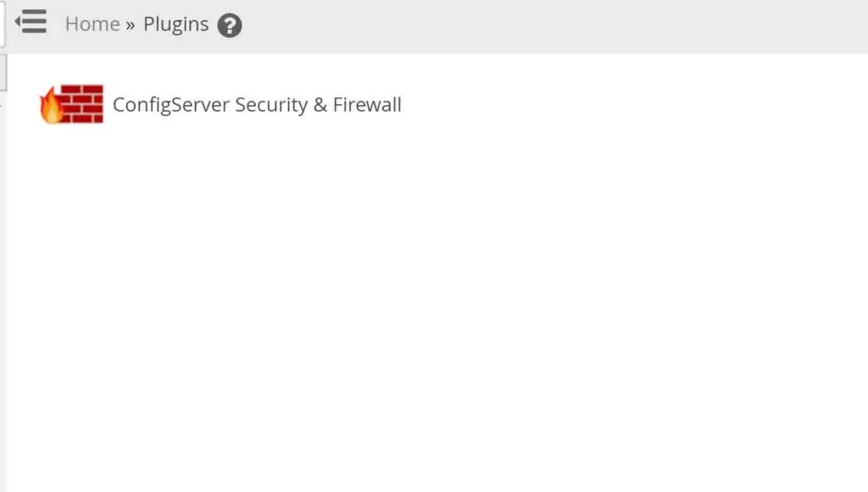
Task: Open the Plugins breadcrumb item
Action: click(x=176, y=25)
